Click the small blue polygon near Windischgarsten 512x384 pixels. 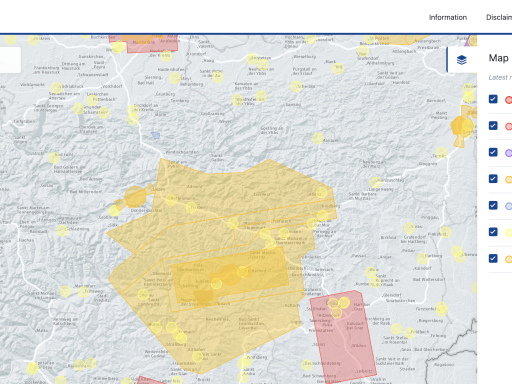tap(155, 135)
